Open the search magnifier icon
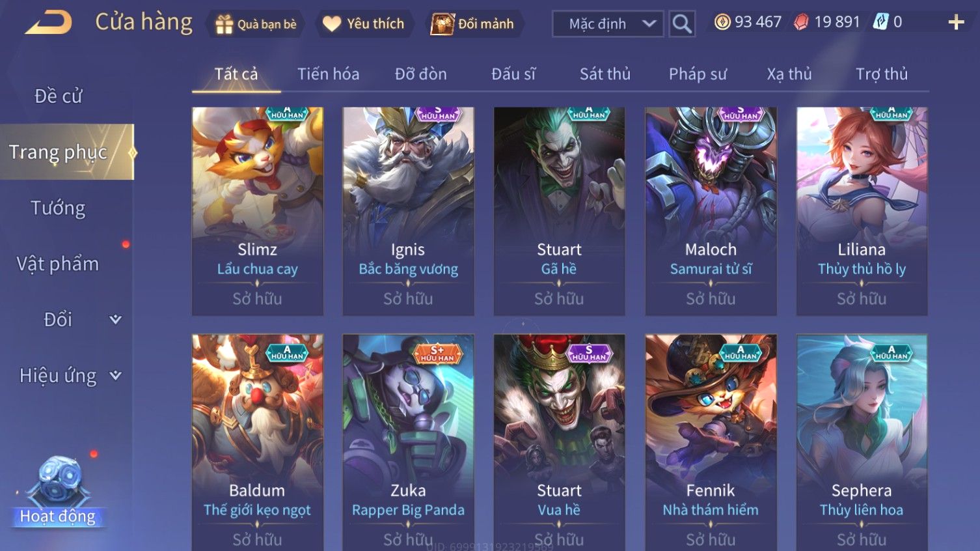Screen dimensions: 980x551 [682, 24]
